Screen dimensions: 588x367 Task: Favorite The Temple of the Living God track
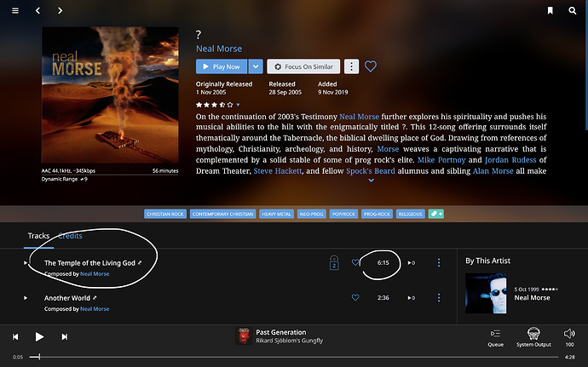click(x=355, y=262)
